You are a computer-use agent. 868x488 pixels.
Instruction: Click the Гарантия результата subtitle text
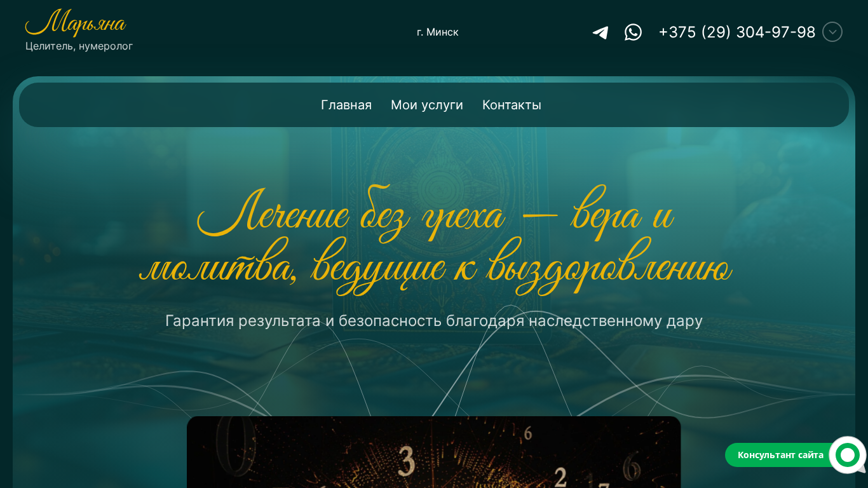click(434, 321)
